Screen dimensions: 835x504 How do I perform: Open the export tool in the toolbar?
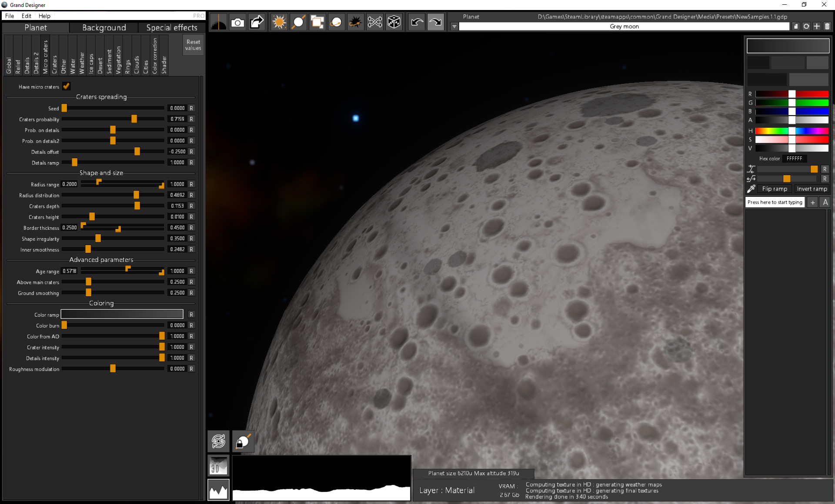coord(257,22)
